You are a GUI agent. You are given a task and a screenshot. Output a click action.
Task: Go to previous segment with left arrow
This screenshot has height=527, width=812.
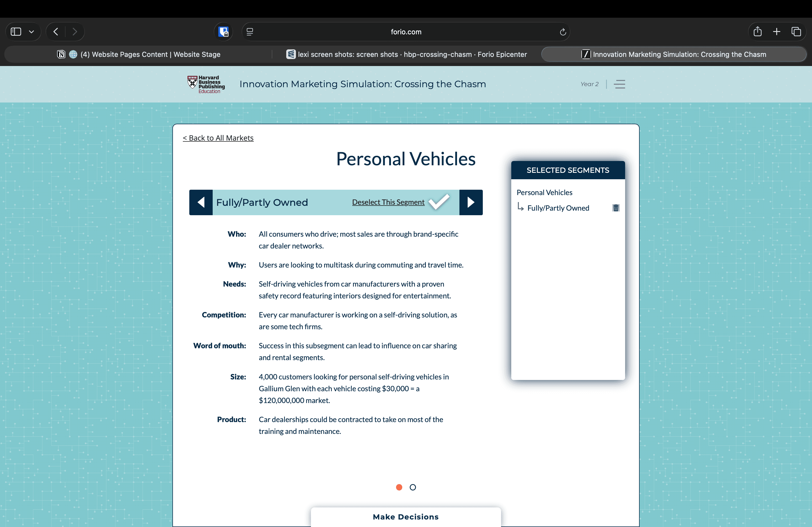(x=201, y=202)
